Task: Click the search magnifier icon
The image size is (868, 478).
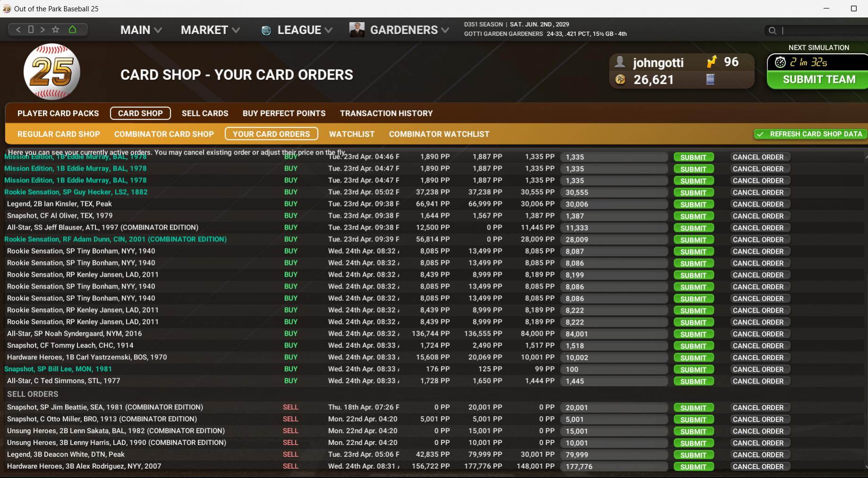Action: (x=772, y=31)
